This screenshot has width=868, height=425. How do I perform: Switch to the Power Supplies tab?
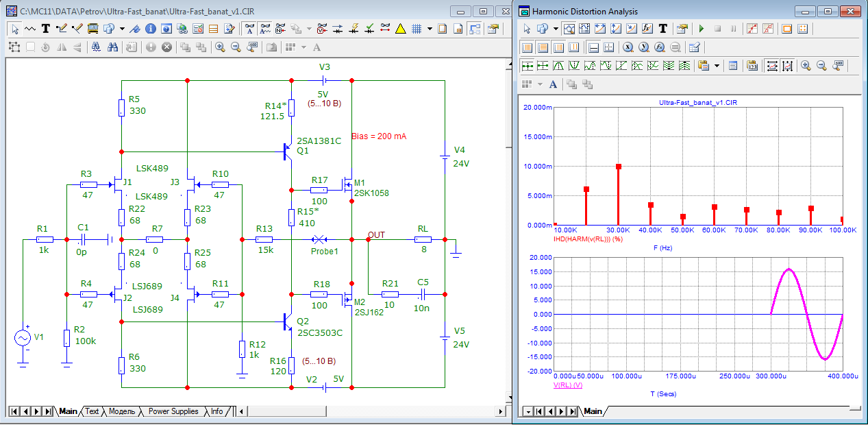173,411
